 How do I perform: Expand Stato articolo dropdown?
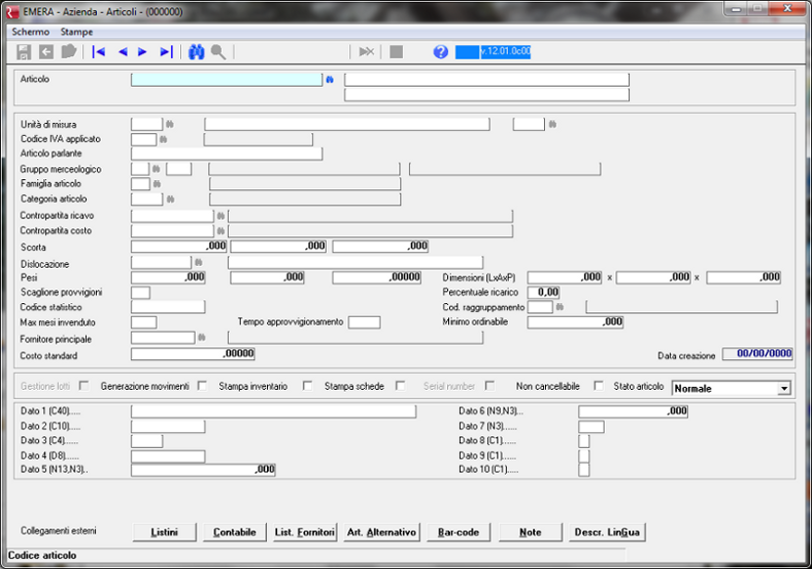[784, 388]
